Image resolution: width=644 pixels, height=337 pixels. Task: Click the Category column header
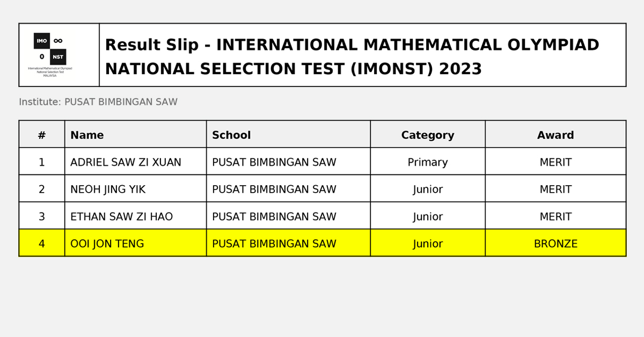point(428,136)
